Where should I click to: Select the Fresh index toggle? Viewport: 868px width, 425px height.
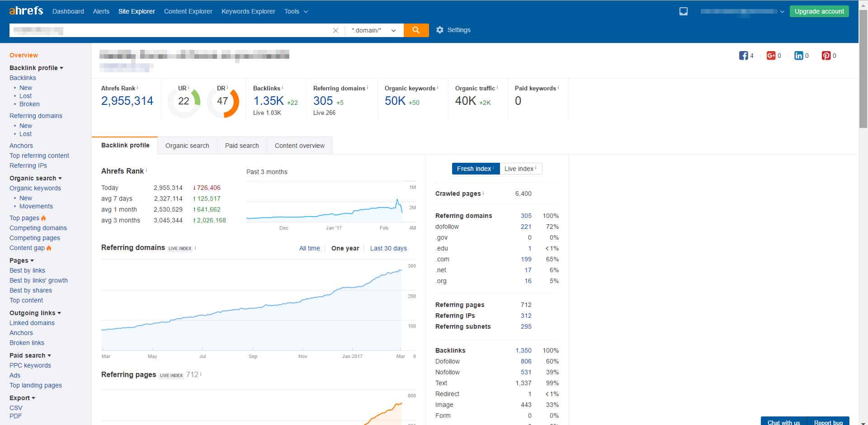click(476, 169)
